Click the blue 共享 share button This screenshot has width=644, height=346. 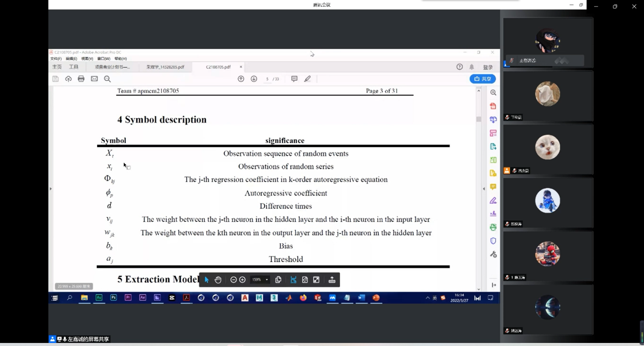pyautogui.click(x=482, y=79)
